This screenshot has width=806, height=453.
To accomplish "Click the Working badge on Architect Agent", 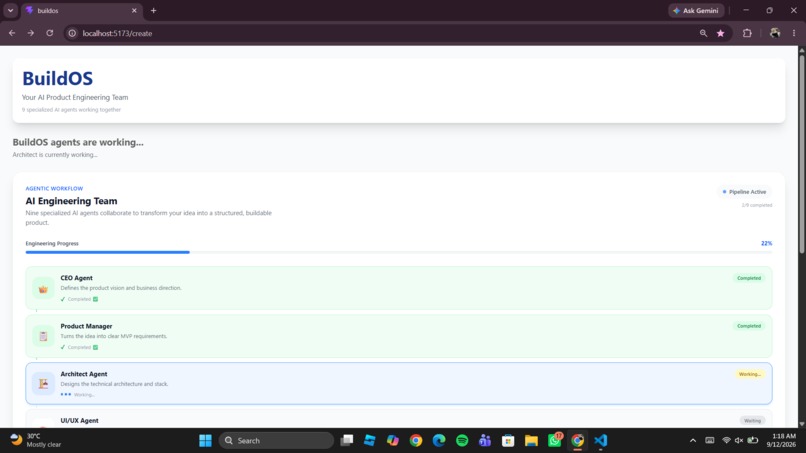I will click(x=749, y=374).
